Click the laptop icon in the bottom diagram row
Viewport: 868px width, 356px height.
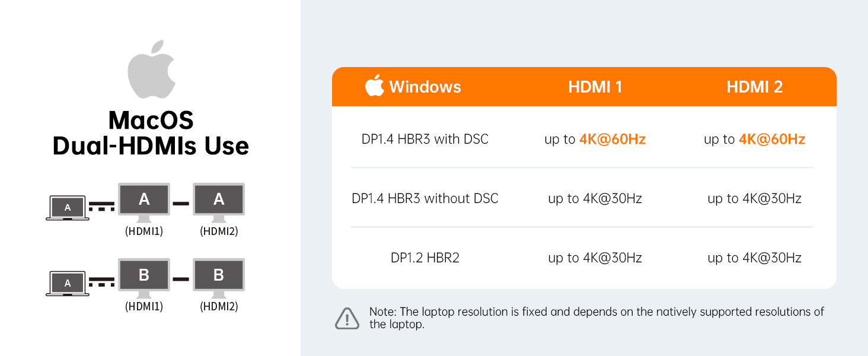pyautogui.click(x=68, y=283)
